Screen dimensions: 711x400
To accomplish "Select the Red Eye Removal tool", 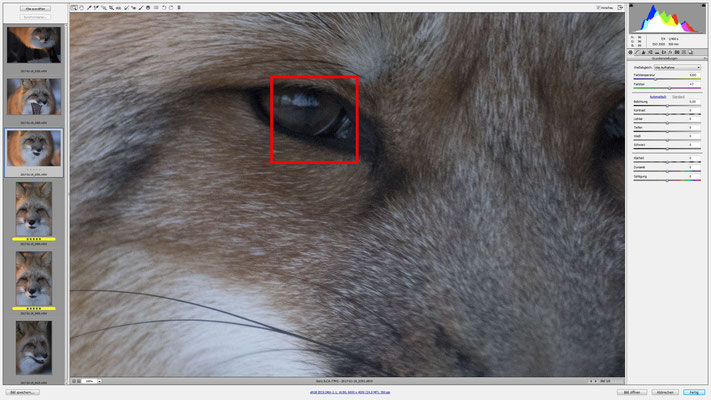I will tap(133, 8).
